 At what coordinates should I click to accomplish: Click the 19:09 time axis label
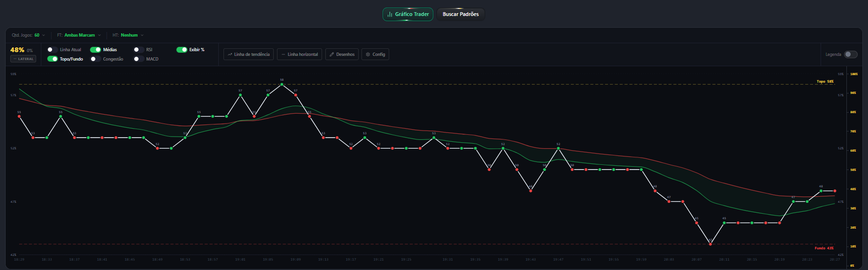295,259
